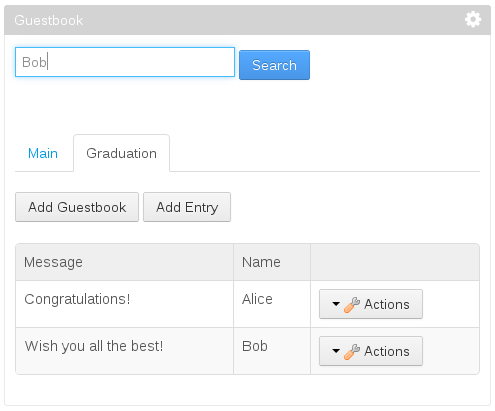Select the 'Congratulations!' message cell
This screenshot has height=411, width=495.
pyautogui.click(x=124, y=304)
